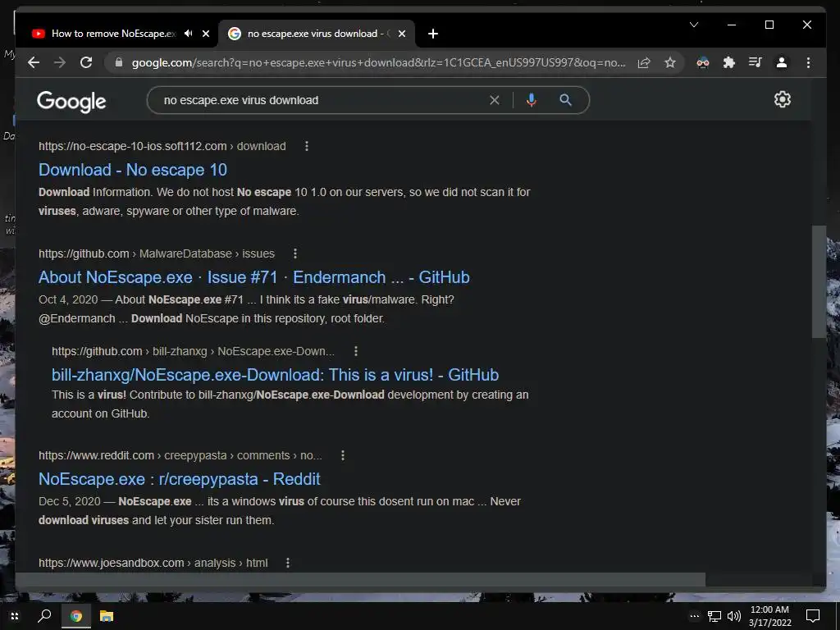Open bill-zhanxg NoEscape.exe-Download GitHub result

pyautogui.click(x=276, y=374)
